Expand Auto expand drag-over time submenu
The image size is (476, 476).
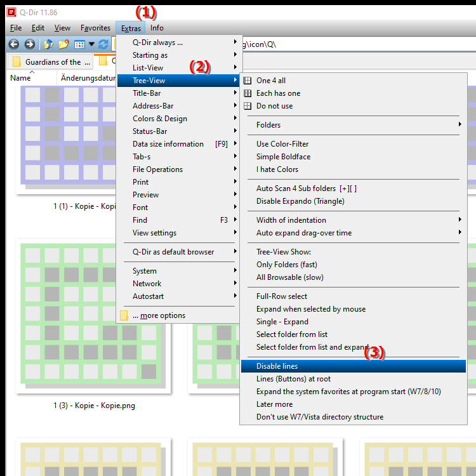[x=354, y=233]
